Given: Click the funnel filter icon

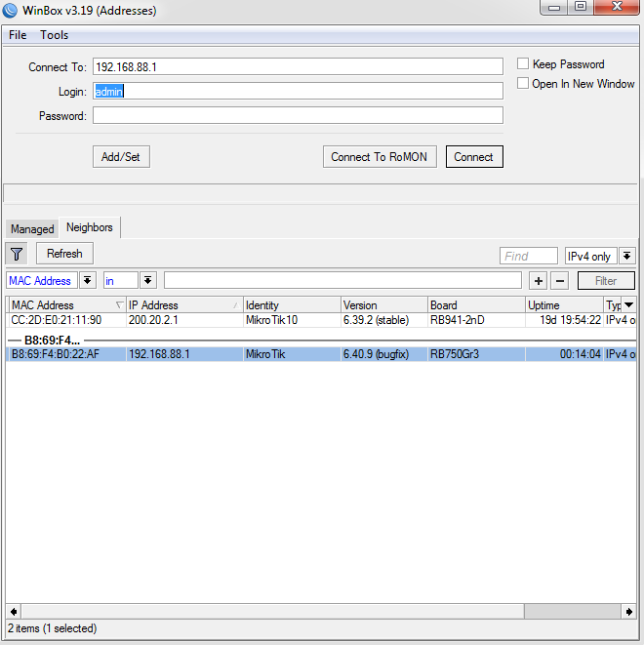Looking at the screenshot, I should point(17,254).
